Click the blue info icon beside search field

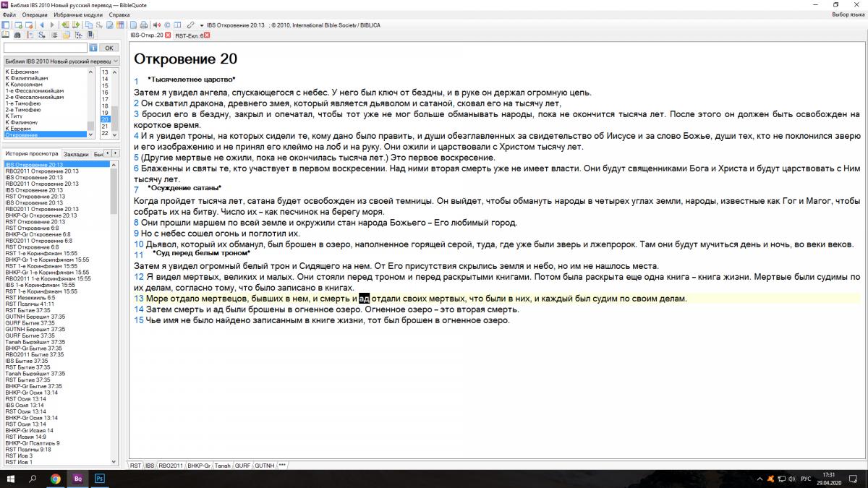point(93,48)
